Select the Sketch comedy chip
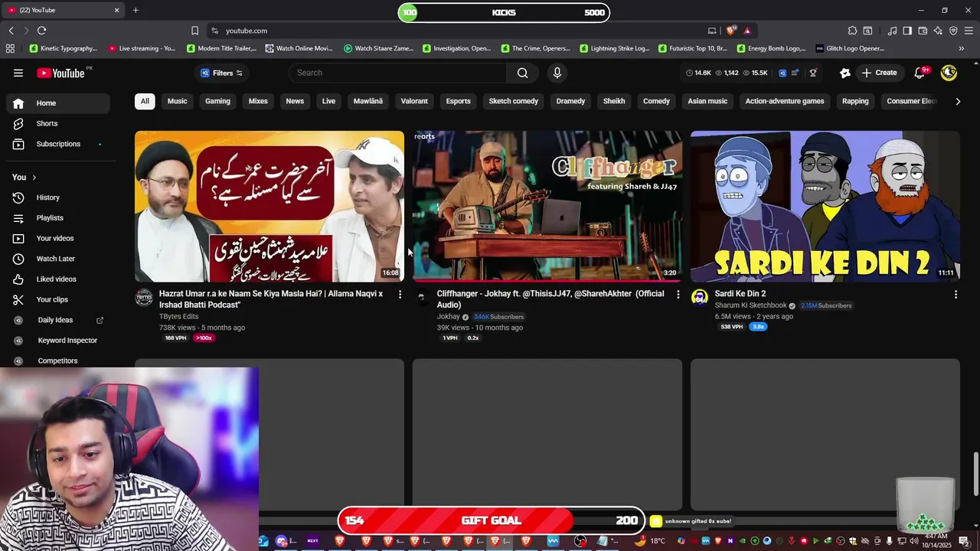Screen dimensions: 980x551 pyautogui.click(x=514, y=101)
